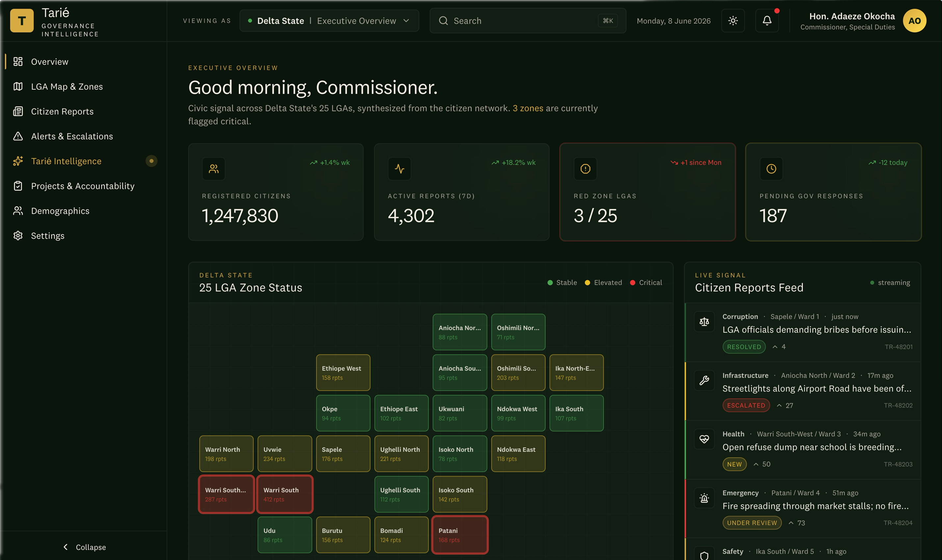Click the Alerts & Escalations warning icon
The image size is (942, 560).
pyautogui.click(x=18, y=136)
